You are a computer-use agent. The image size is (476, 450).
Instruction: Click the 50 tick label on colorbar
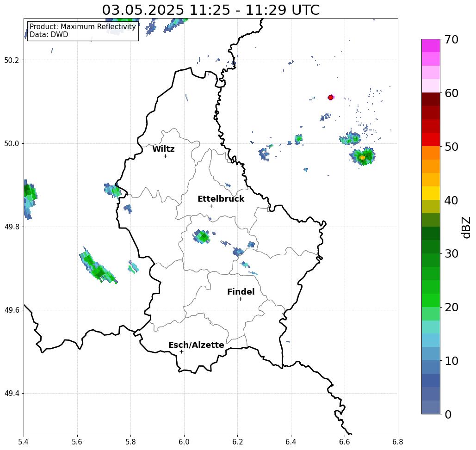tap(451, 147)
